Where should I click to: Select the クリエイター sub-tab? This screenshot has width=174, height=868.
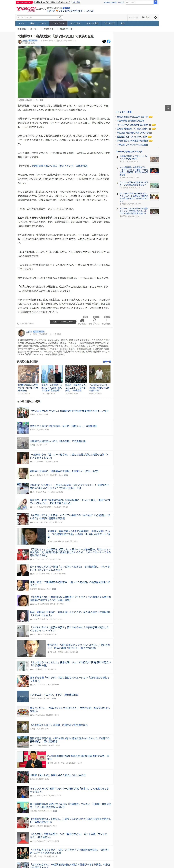click(x=49, y=29)
